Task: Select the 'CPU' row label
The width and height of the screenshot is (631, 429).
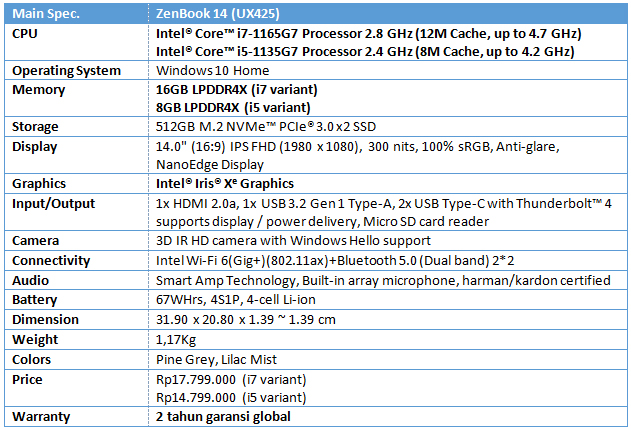Action: tap(25, 33)
